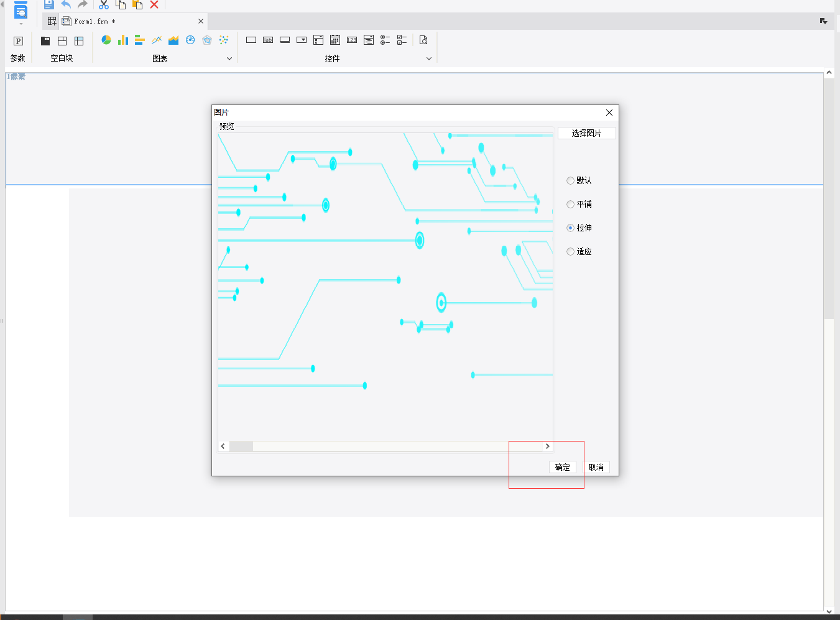Insert a horizontal bar chart
The image size is (840, 620).
(140, 40)
